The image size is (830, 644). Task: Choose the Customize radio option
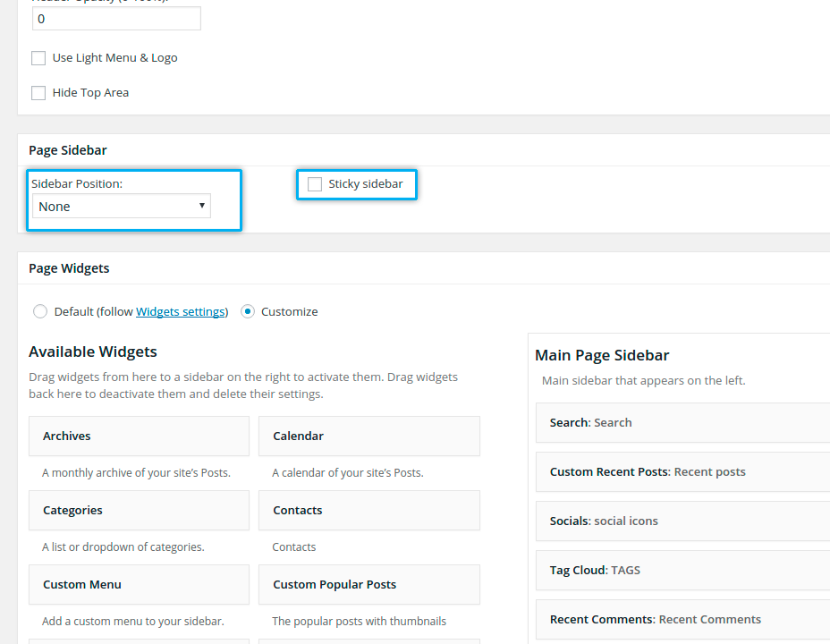248,312
